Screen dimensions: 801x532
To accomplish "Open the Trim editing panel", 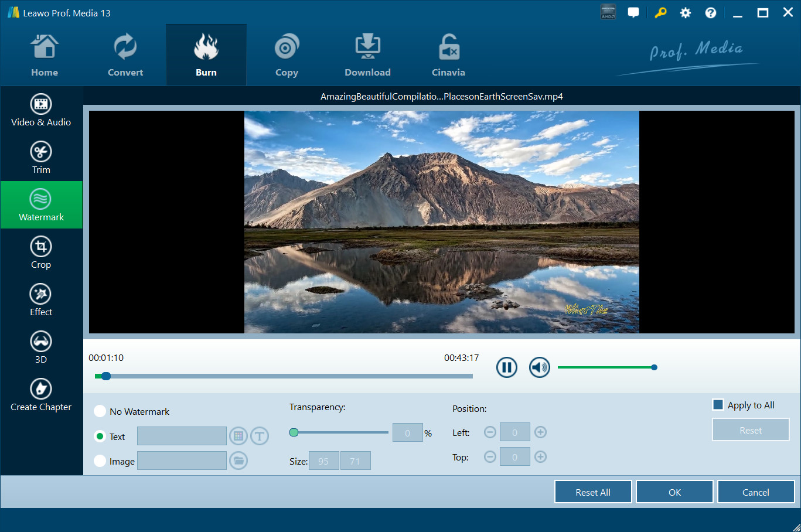I will 41,158.
